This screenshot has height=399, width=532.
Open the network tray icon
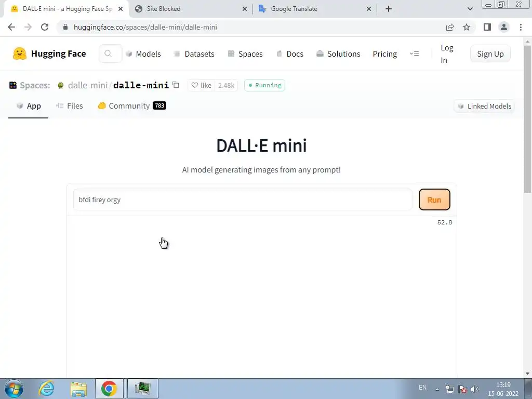pyautogui.click(x=450, y=389)
